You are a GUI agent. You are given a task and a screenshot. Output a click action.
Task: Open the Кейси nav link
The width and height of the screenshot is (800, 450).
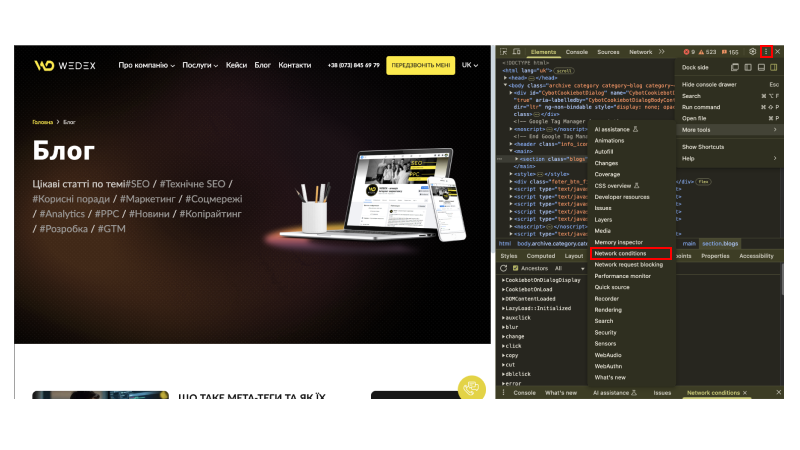click(236, 65)
